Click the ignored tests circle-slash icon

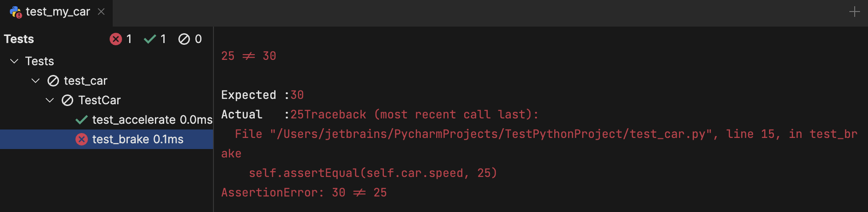(184, 39)
